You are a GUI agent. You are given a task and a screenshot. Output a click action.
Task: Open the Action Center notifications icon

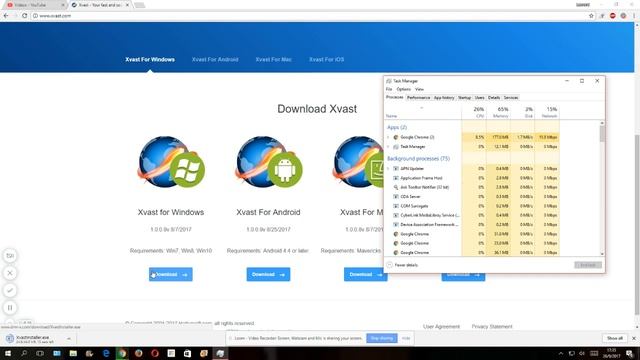coord(630,353)
